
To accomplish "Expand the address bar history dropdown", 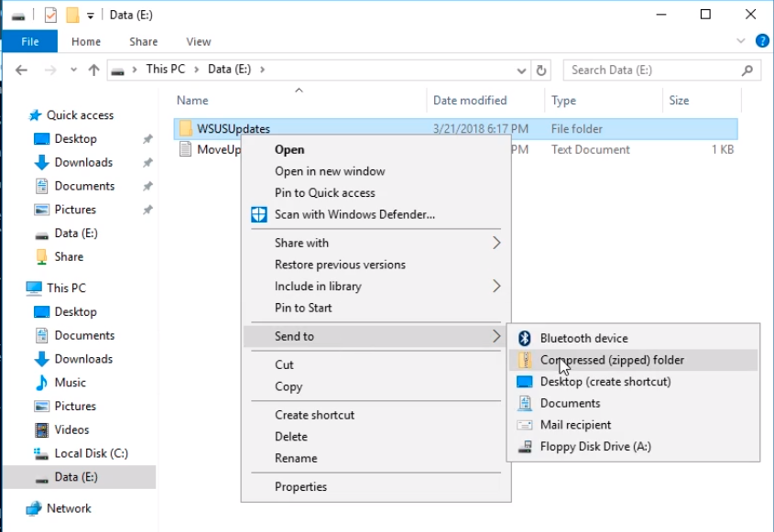I will click(521, 71).
